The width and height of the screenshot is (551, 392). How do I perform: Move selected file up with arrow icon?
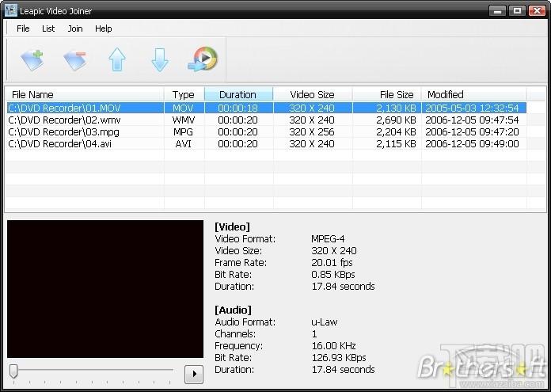tap(117, 59)
